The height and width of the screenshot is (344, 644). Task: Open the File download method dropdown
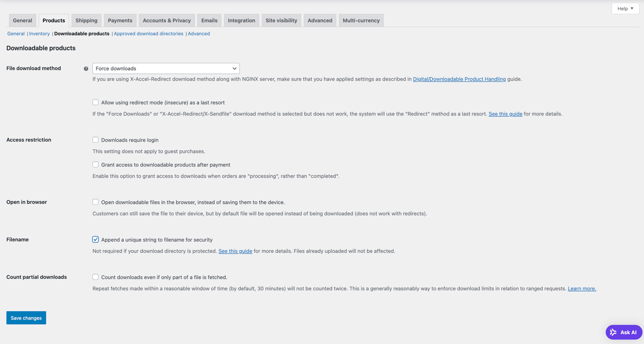(x=166, y=68)
